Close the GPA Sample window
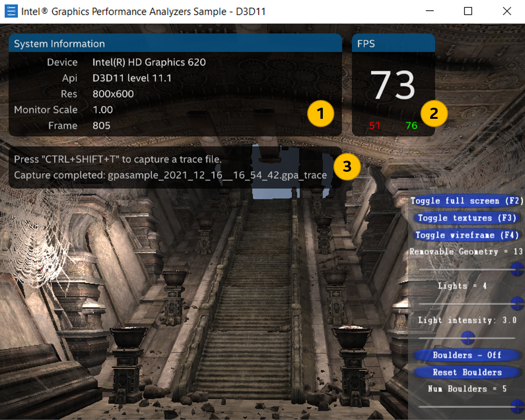The height and width of the screenshot is (420, 525). pos(507,11)
